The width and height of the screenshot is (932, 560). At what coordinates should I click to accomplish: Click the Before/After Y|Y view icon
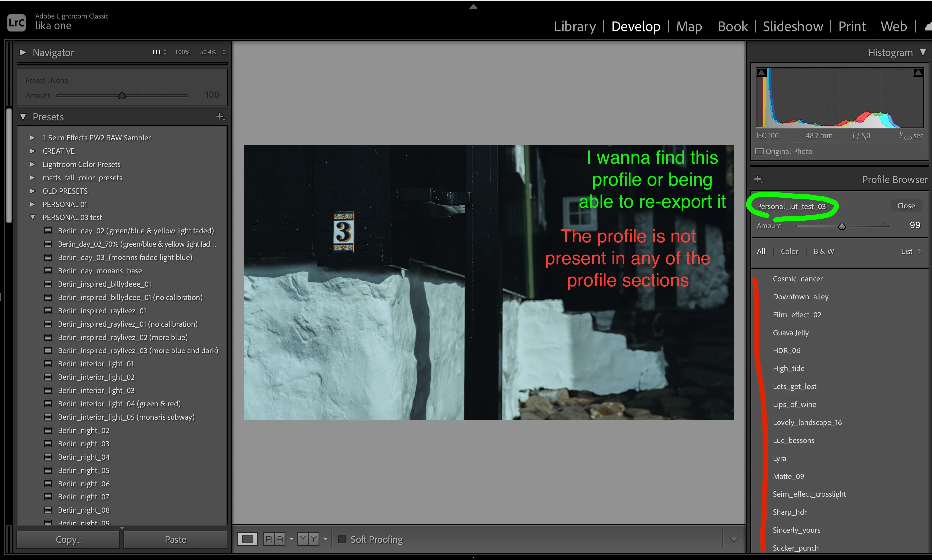pos(308,539)
